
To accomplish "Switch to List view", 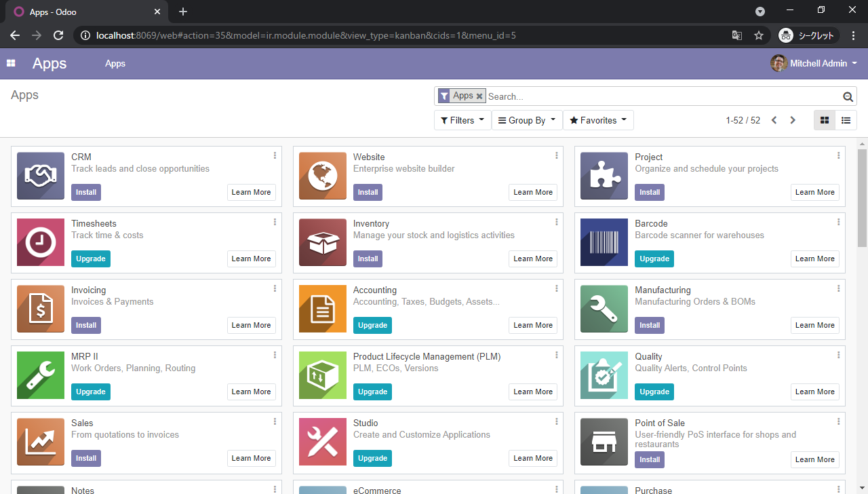I will pyautogui.click(x=846, y=120).
